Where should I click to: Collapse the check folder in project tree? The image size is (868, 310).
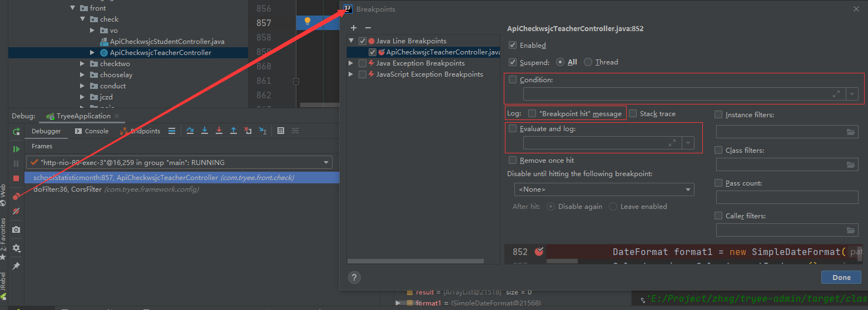point(82,19)
